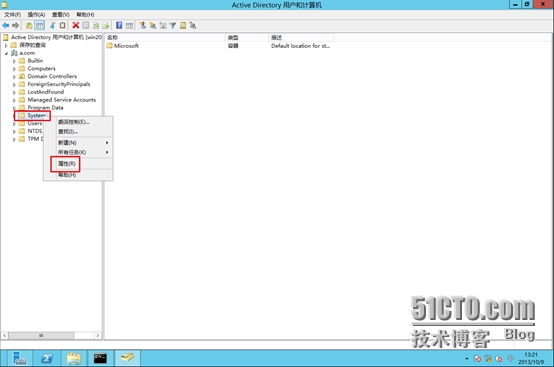Expand the Builtin folder arrow
The image size is (554, 367).
click(x=14, y=61)
